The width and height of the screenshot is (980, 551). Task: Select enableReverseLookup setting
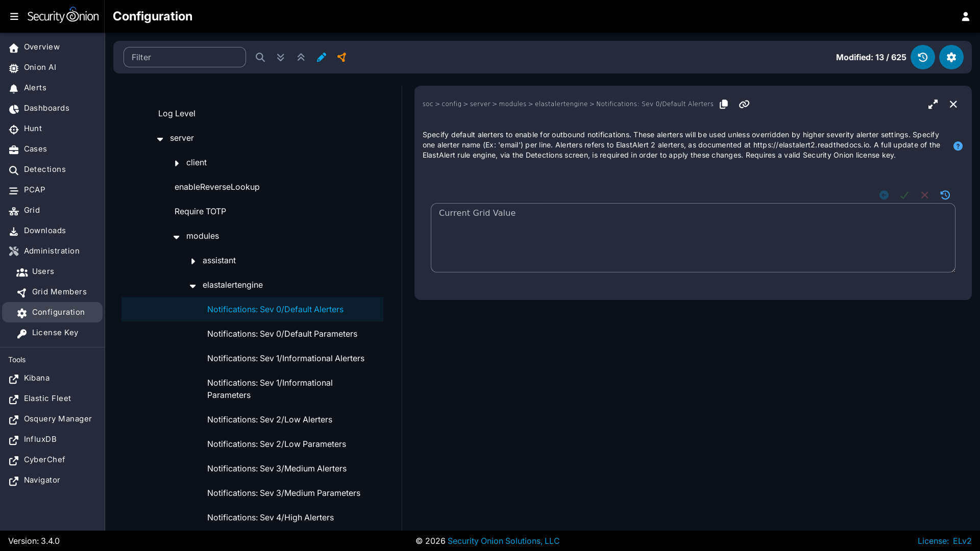(217, 187)
